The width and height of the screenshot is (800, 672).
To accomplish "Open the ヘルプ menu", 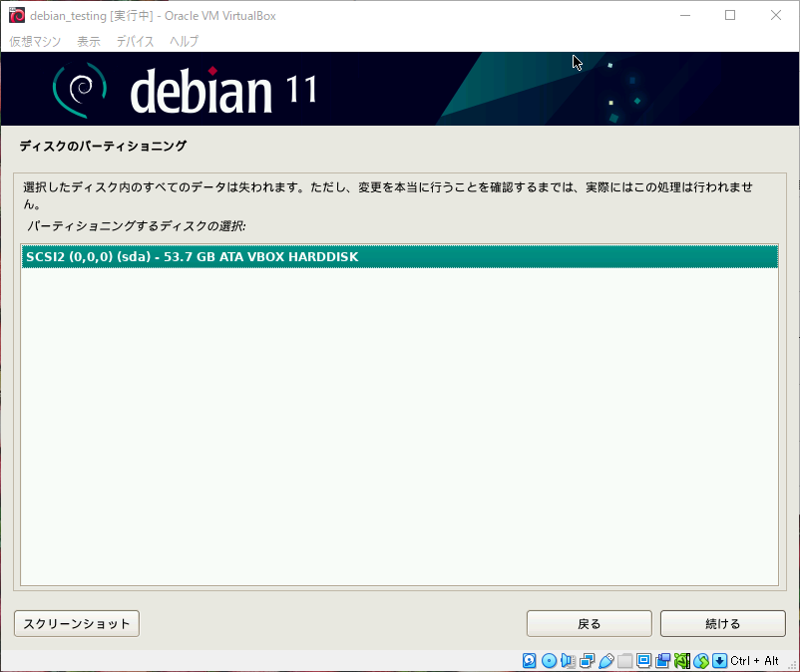I will tap(185, 41).
